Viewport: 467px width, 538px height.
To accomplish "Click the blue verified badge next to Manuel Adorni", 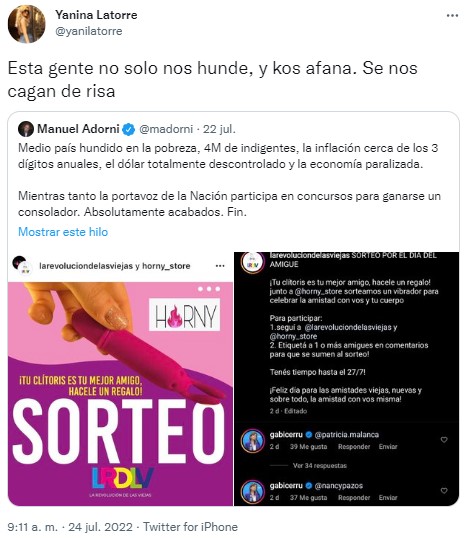I will (129, 129).
